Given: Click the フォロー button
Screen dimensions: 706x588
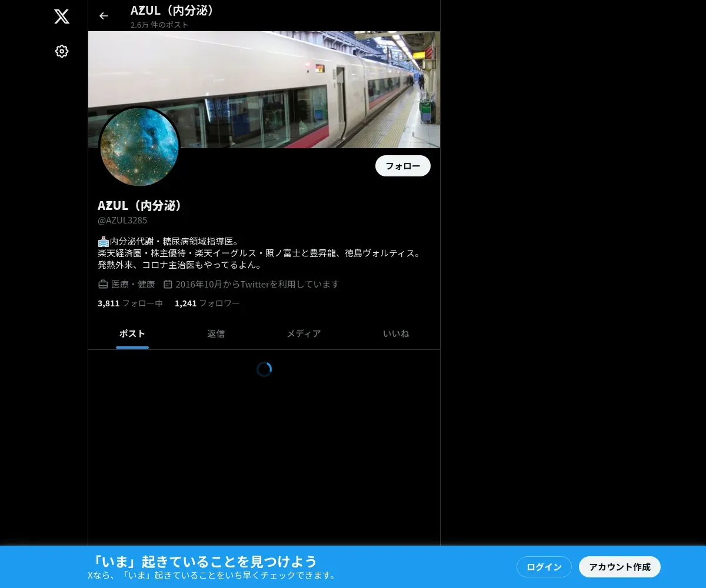Looking at the screenshot, I should tap(403, 166).
